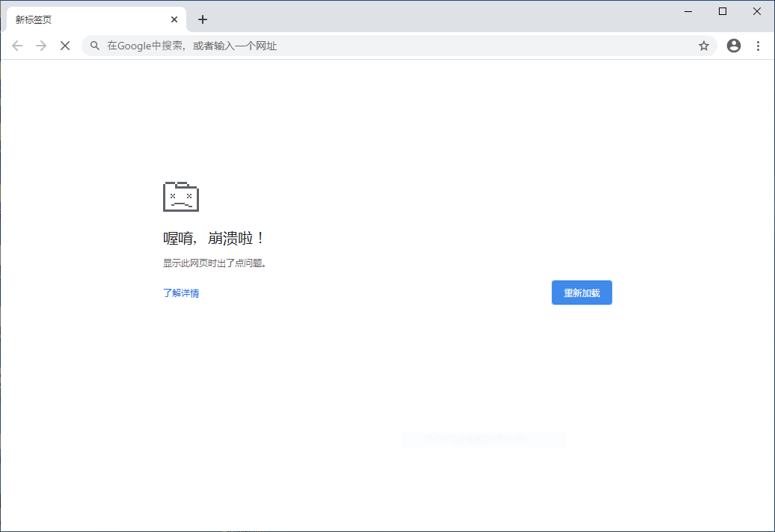775x532 pixels.
Task: Click the minimize icon in the title bar
Action: click(687, 11)
